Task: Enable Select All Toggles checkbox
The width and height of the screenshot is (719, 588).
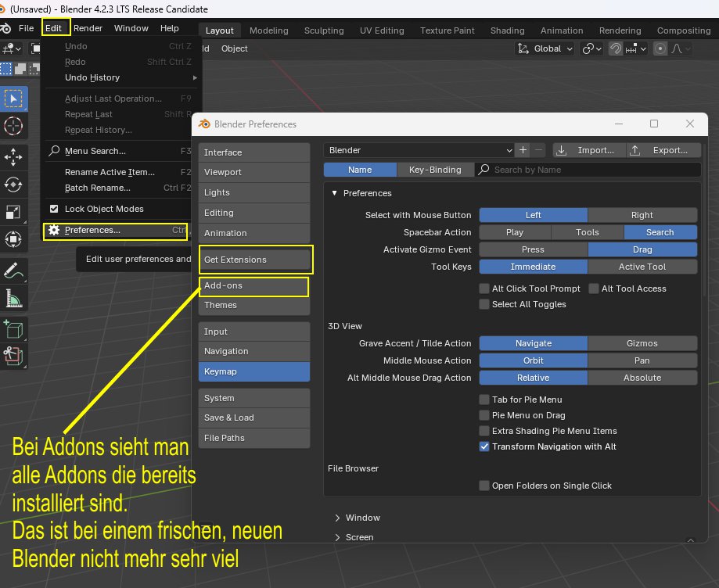Action: coord(484,304)
